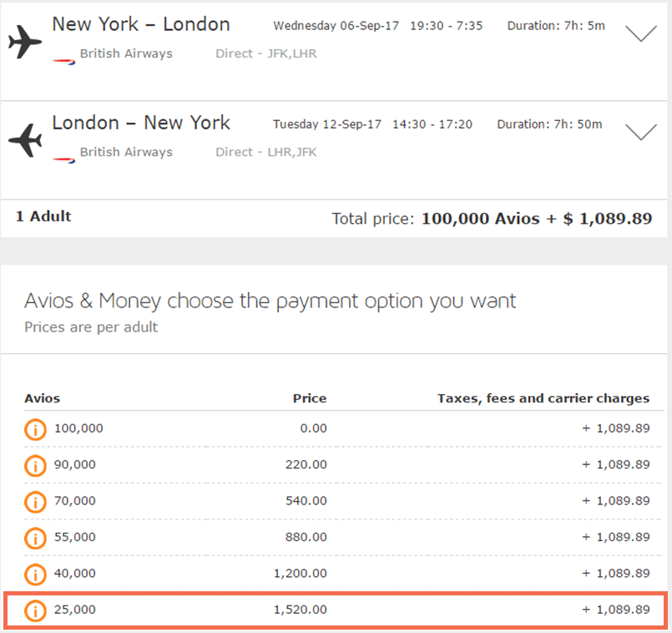
Task: Click the info icon beside 100,000 Avios
Action: coord(35,429)
